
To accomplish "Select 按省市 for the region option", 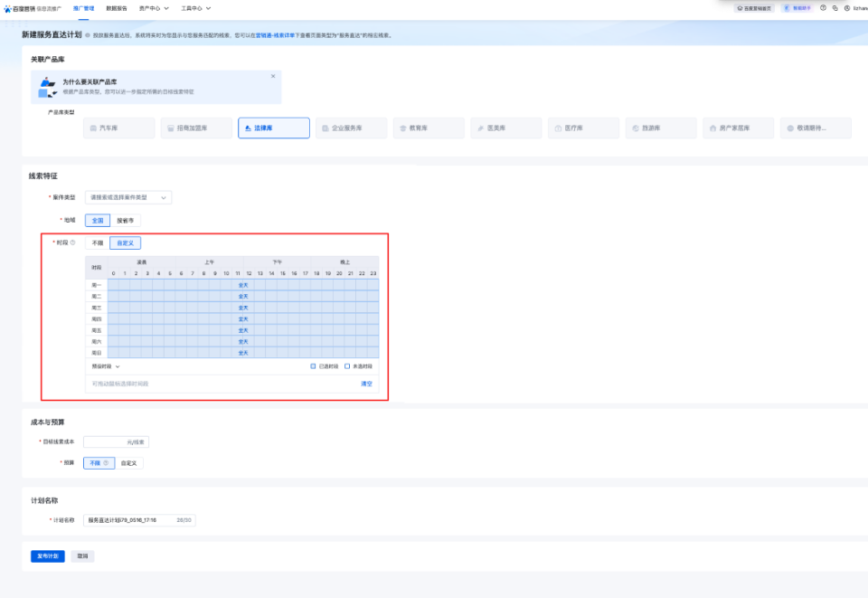I will 127,220.
